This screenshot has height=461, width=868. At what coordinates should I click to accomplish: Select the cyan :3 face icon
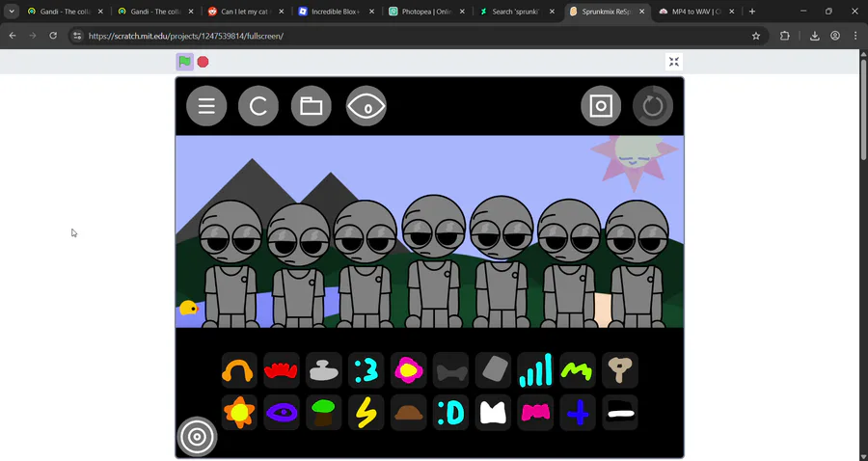coord(366,370)
